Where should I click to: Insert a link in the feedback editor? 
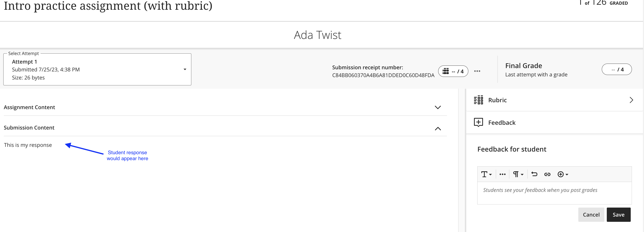pos(547,174)
